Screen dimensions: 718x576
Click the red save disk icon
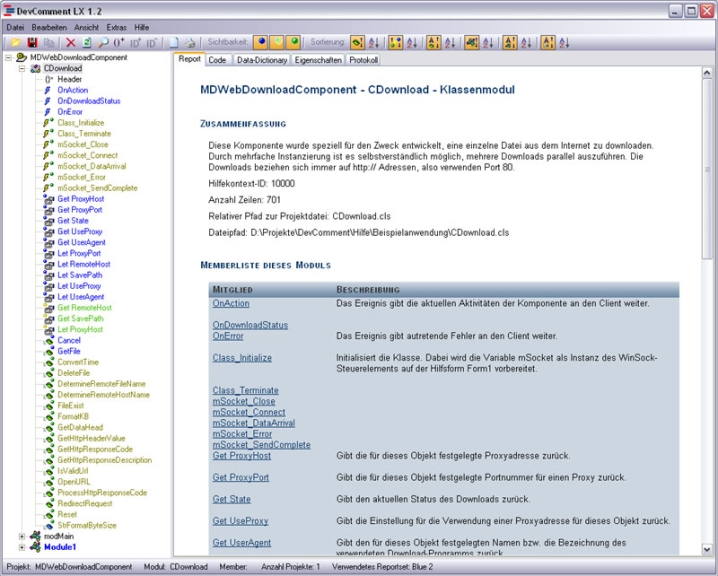32,43
